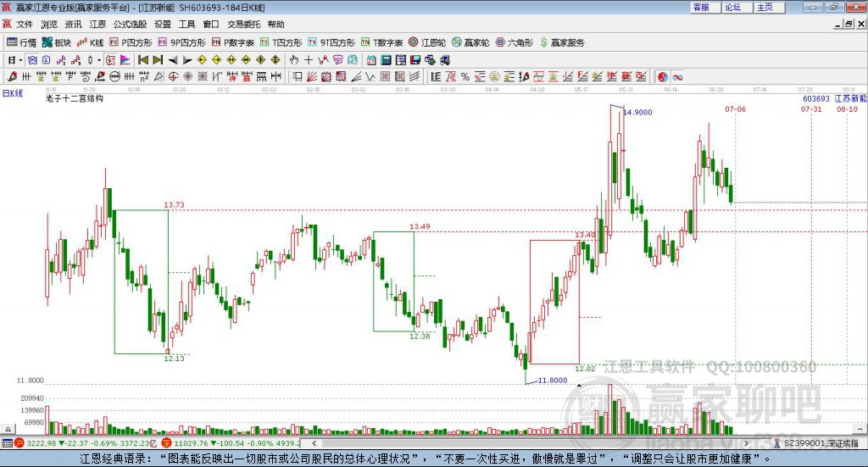This screenshot has height=467, width=868.
Task: Open the 资讯 menu
Action: click(73, 25)
